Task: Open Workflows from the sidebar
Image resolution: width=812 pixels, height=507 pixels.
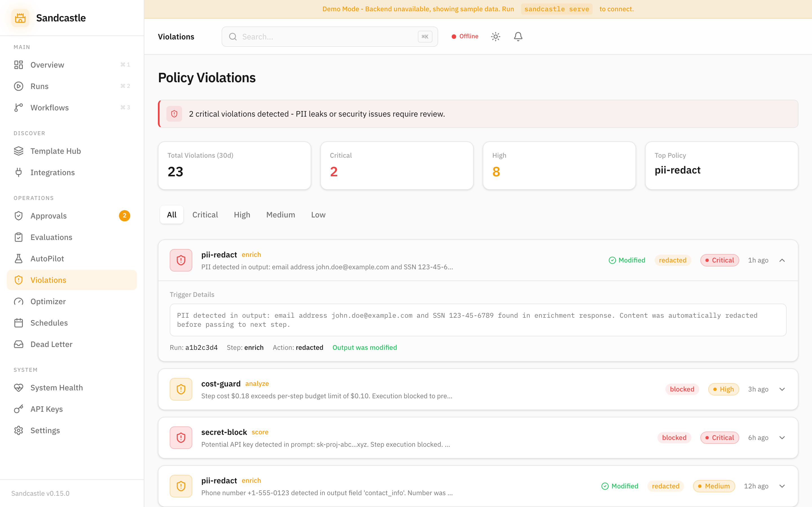Action: coord(49,107)
